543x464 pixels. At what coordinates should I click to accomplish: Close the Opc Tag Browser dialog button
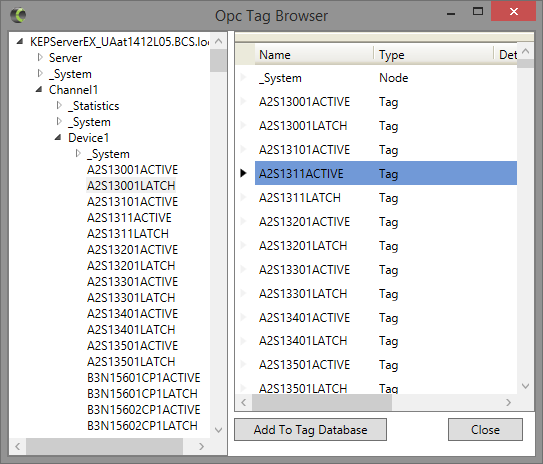(485, 429)
